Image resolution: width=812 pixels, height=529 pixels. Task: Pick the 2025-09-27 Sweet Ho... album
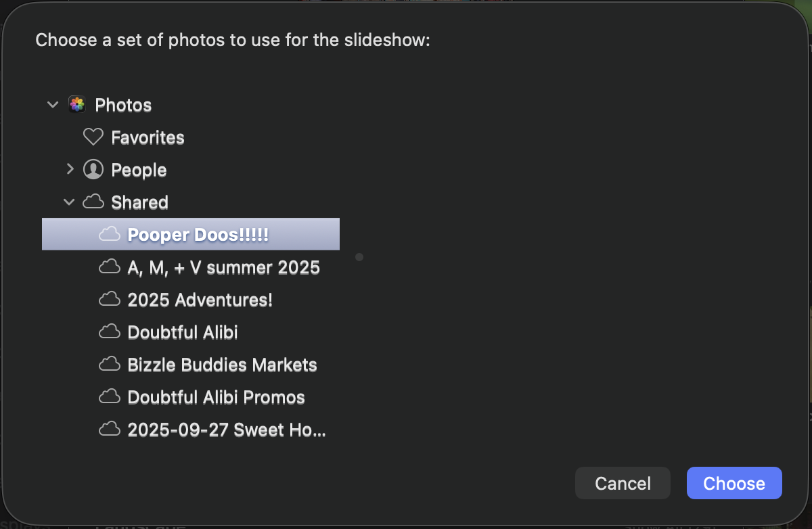coord(227,430)
